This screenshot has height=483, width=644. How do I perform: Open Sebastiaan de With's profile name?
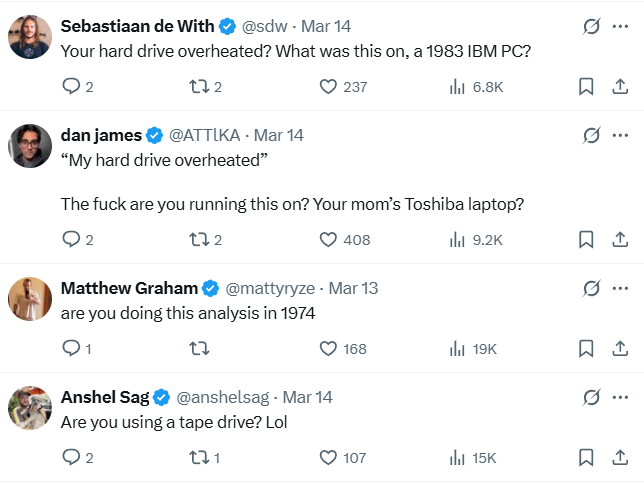[x=128, y=26]
